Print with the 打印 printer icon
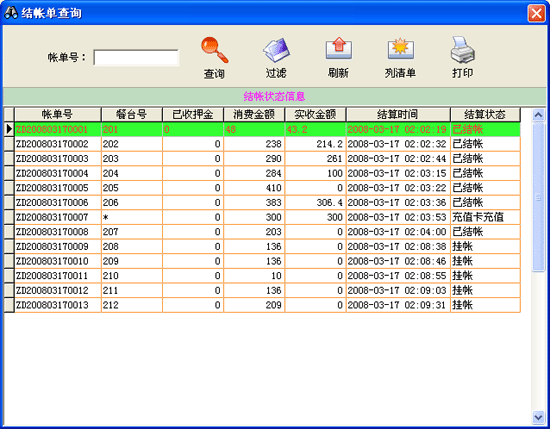This screenshot has width=550, height=429. click(463, 50)
